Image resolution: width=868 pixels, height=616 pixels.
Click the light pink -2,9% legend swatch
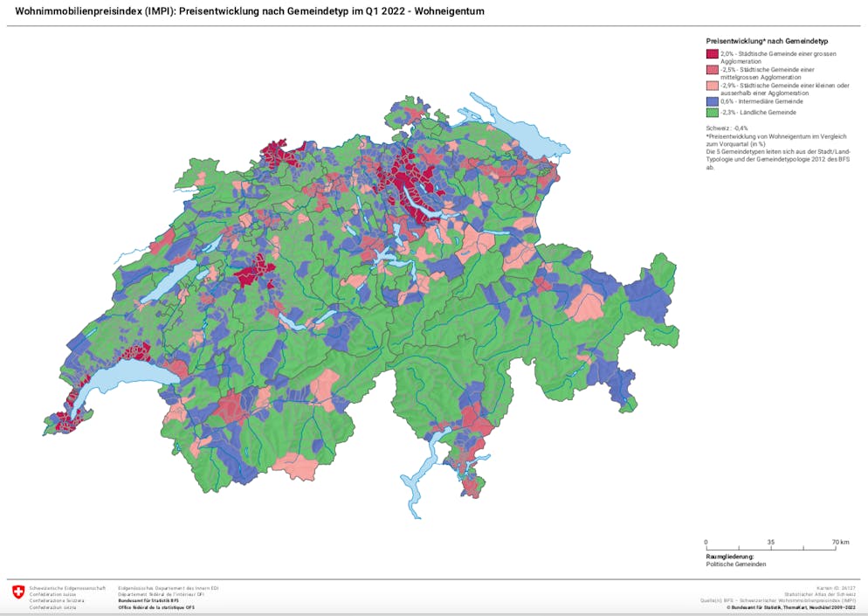[x=712, y=86]
